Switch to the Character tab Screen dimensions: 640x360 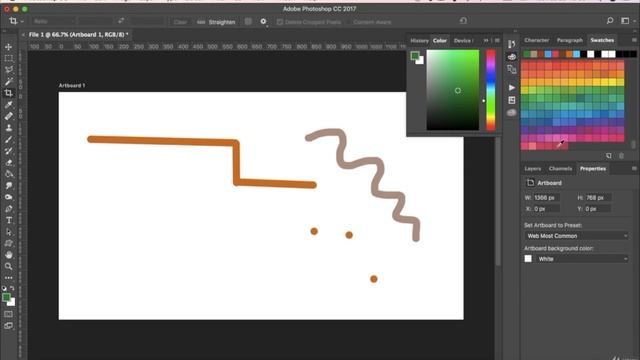(537, 40)
